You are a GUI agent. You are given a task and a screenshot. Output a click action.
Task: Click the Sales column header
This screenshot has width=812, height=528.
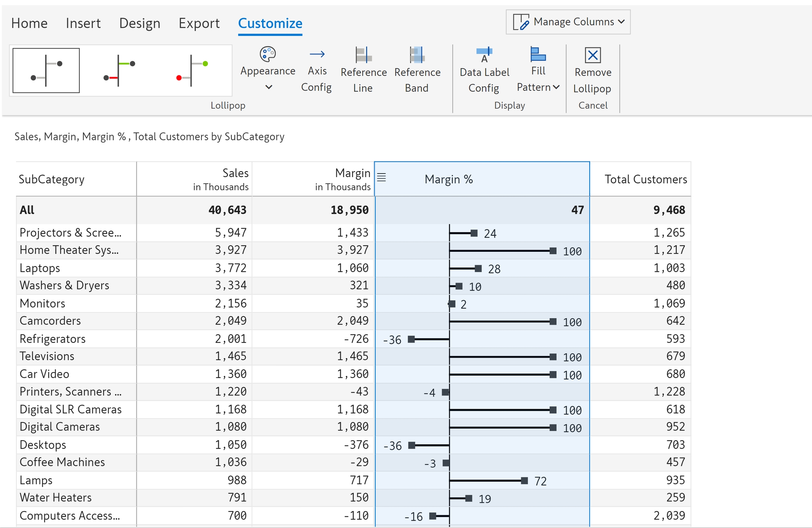[x=235, y=173]
